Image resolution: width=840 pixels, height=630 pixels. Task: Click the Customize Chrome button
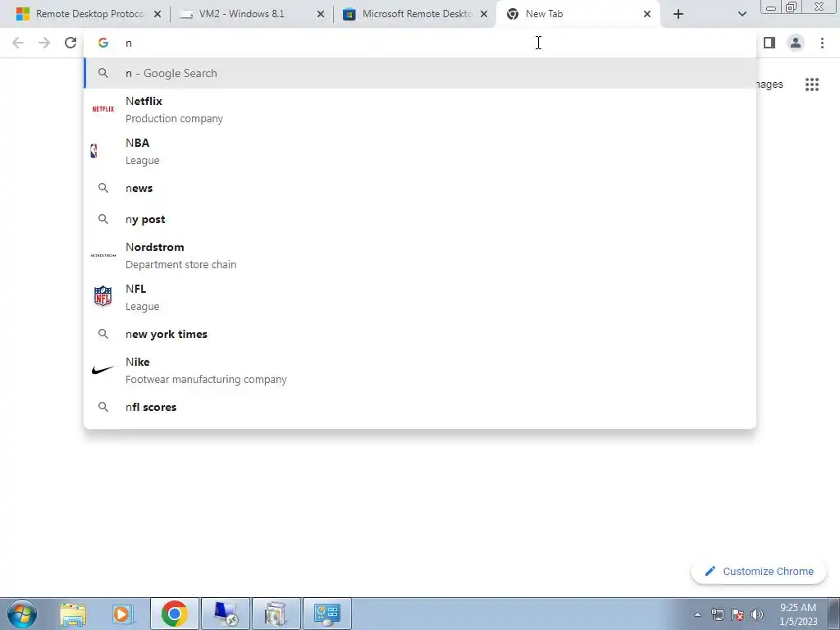click(759, 572)
